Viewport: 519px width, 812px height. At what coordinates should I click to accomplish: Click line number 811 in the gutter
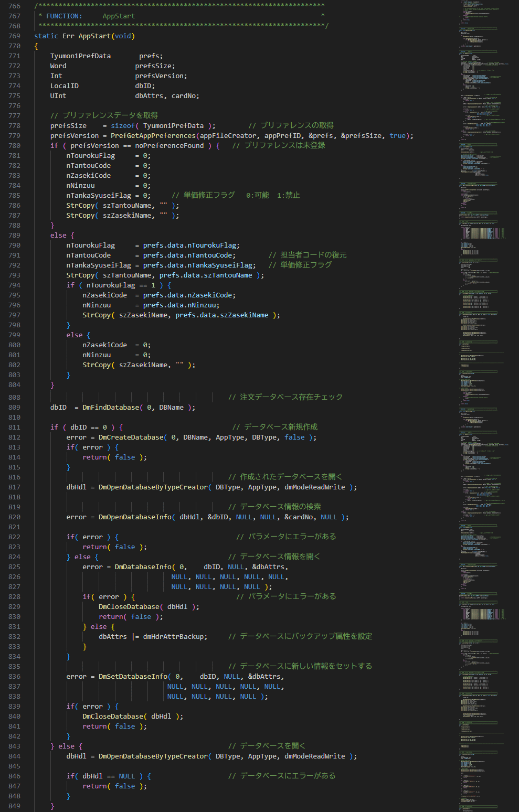pos(14,428)
